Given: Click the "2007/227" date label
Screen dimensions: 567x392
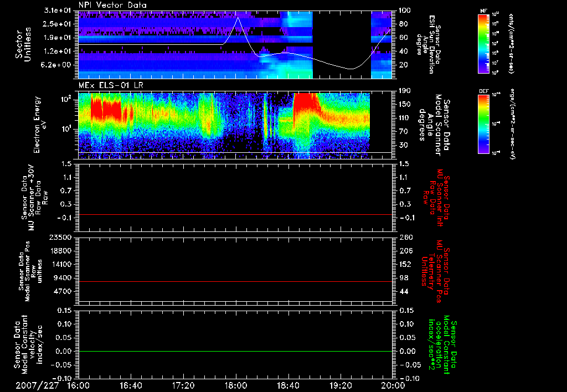Looking at the screenshot, I should tap(37, 385).
